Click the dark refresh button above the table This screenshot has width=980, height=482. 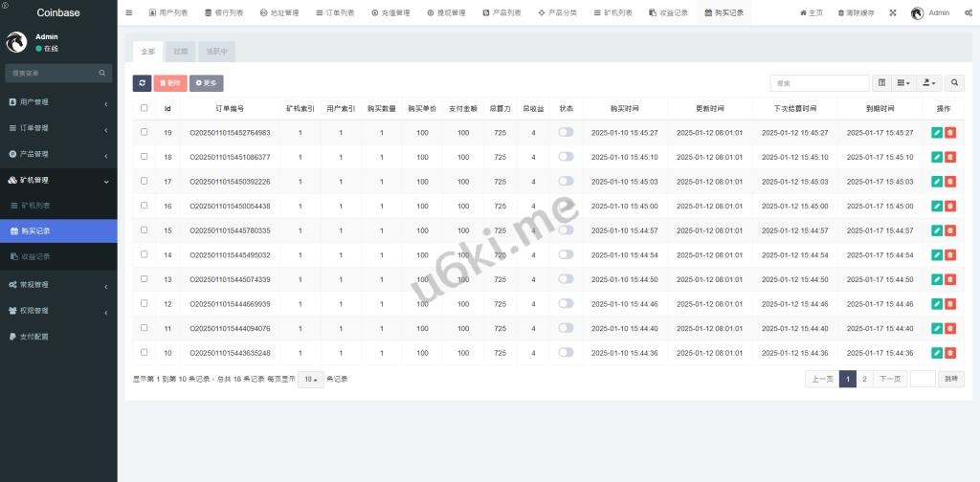(142, 83)
